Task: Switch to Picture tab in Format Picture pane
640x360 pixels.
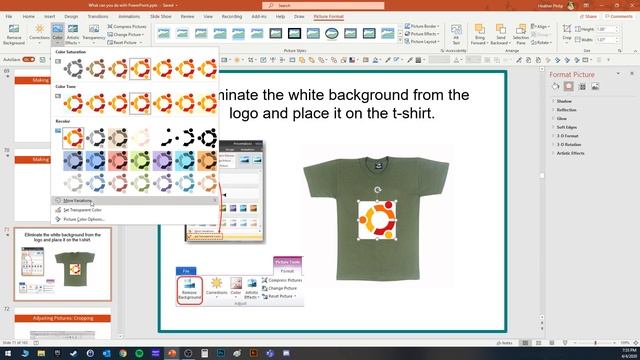Action: [x=596, y=86]
